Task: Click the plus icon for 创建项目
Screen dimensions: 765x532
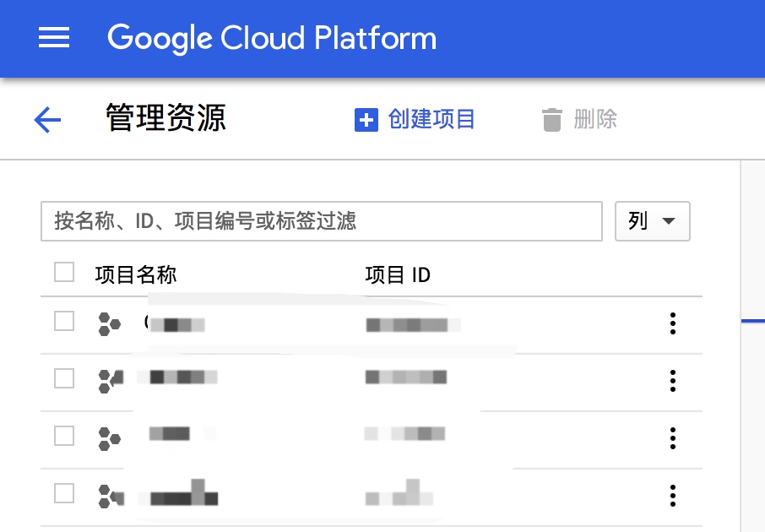Action: (x=366, y=120)
